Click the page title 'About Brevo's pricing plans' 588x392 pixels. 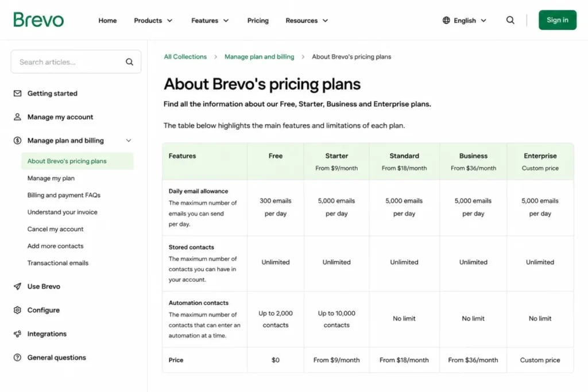coord(262,84)
